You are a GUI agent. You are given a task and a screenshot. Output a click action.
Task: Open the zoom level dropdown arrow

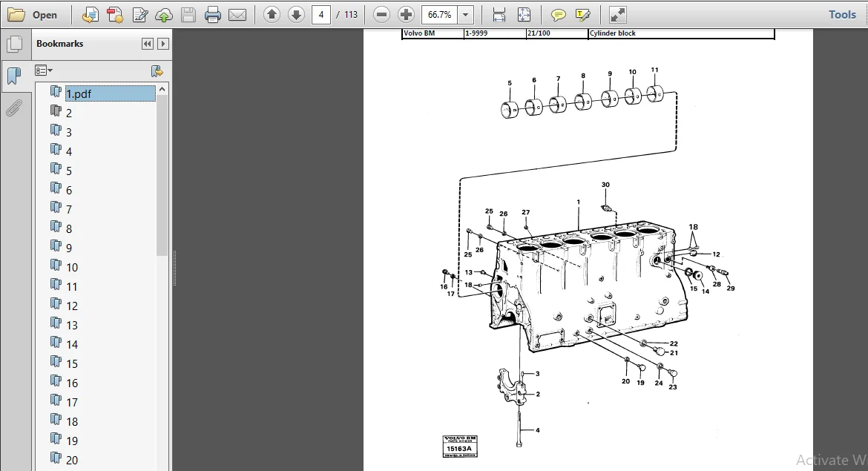(x=466, y=15)
